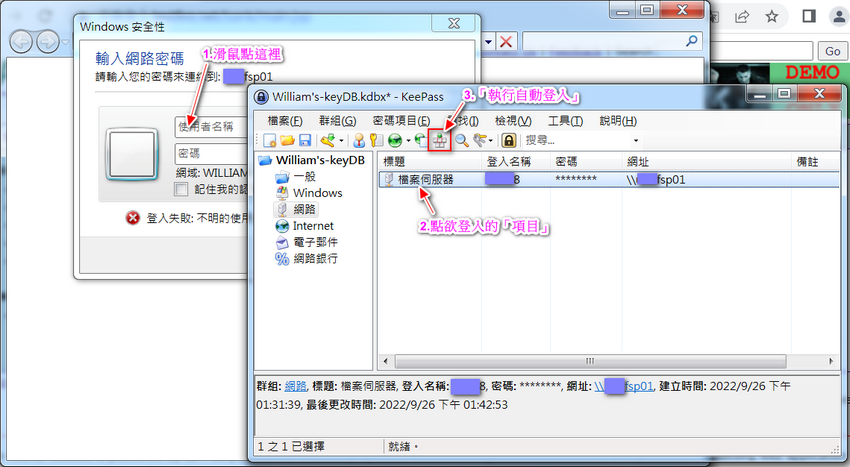Sort by 備註 column header

pyautogui.click(x=815, y=162)
